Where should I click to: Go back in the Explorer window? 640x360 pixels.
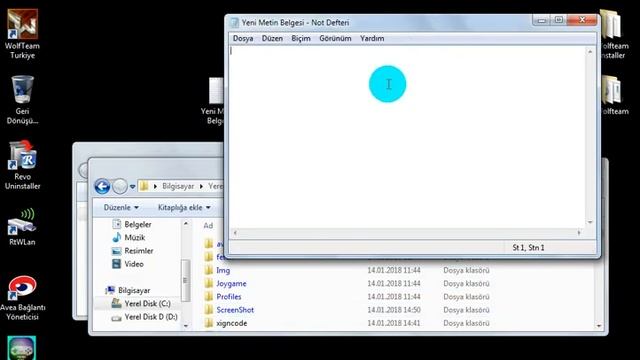pyautogui.click(x=102, y=187)
